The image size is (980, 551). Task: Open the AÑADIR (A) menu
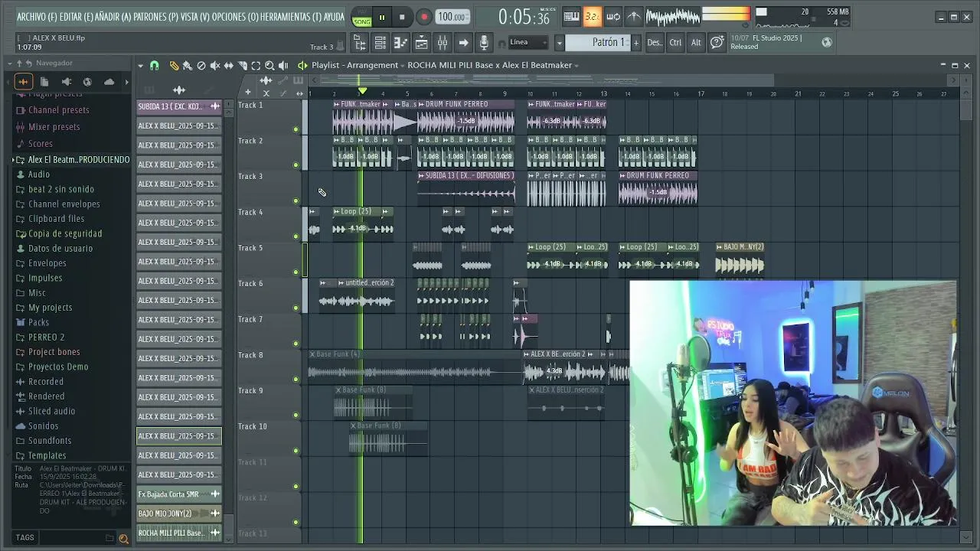[113, 17]
